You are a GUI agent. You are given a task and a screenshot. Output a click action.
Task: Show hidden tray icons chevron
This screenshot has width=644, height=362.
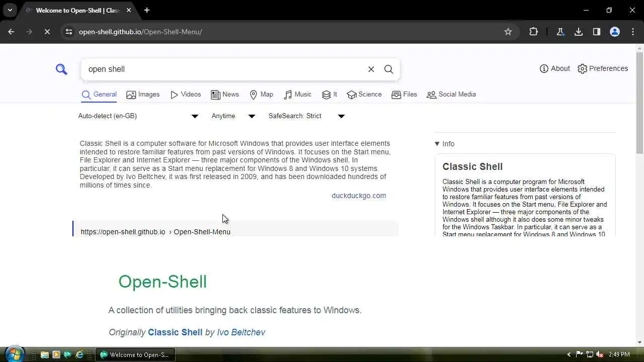click(569, 355)
